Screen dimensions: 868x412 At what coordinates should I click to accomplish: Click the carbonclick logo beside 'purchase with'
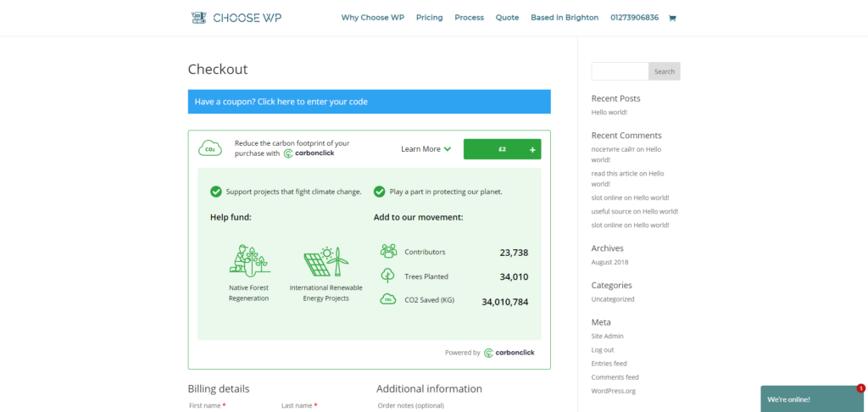tap(309, 153)
